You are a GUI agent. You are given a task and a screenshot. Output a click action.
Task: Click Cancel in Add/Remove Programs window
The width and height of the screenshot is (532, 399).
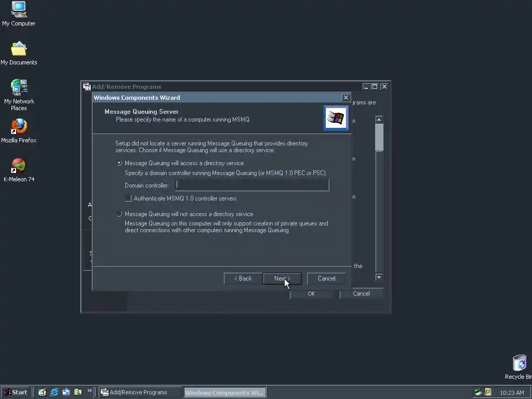click(361, 294)
